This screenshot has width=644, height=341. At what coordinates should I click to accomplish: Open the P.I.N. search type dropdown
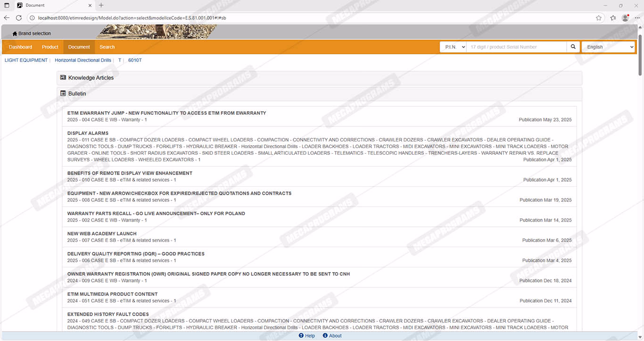point(453,47)
